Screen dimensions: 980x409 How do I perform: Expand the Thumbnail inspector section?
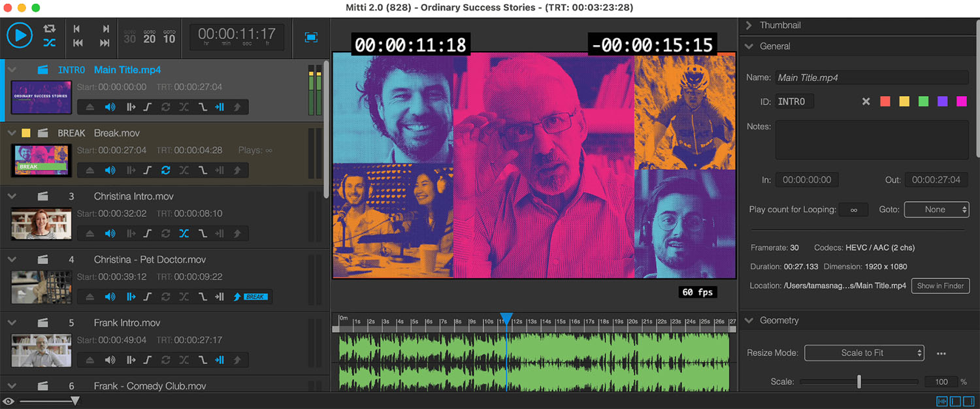[x=749, y=25]
